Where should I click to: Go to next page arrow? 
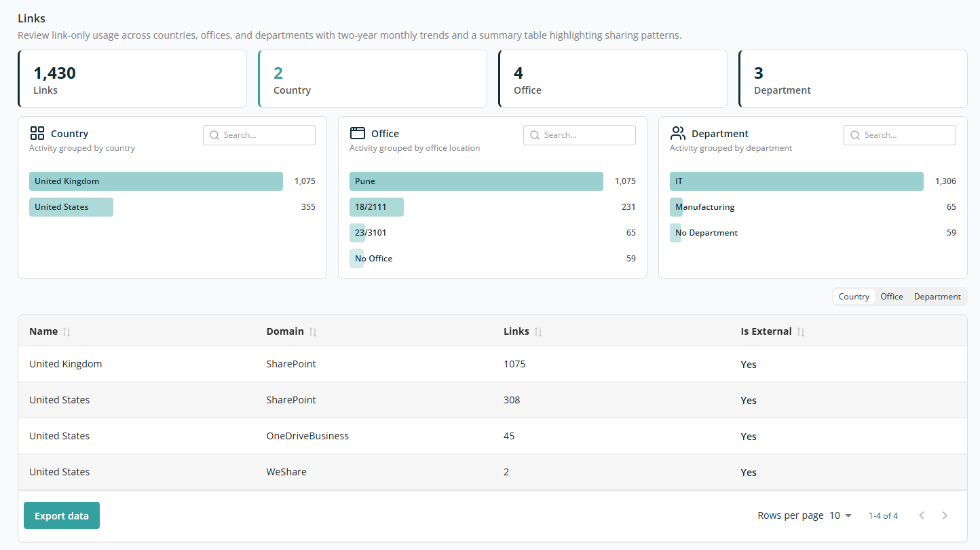point(945,515)
